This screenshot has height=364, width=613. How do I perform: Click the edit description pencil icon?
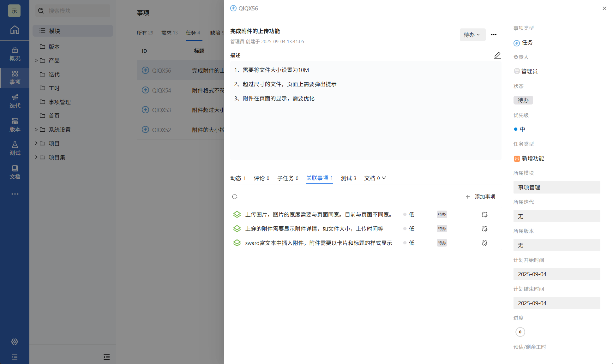click(497, 56)
